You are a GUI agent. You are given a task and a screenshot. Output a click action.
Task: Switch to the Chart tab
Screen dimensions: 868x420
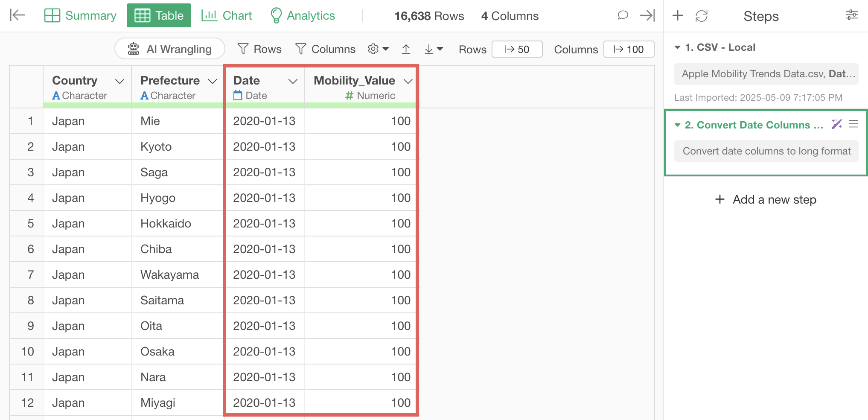pos(227,16)
